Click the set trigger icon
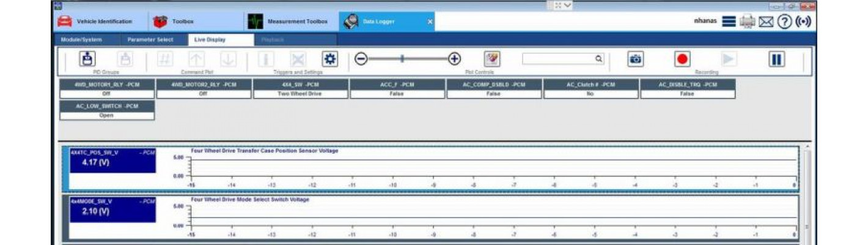Viewport: 868px width, 245px height. tap(266, 59)
